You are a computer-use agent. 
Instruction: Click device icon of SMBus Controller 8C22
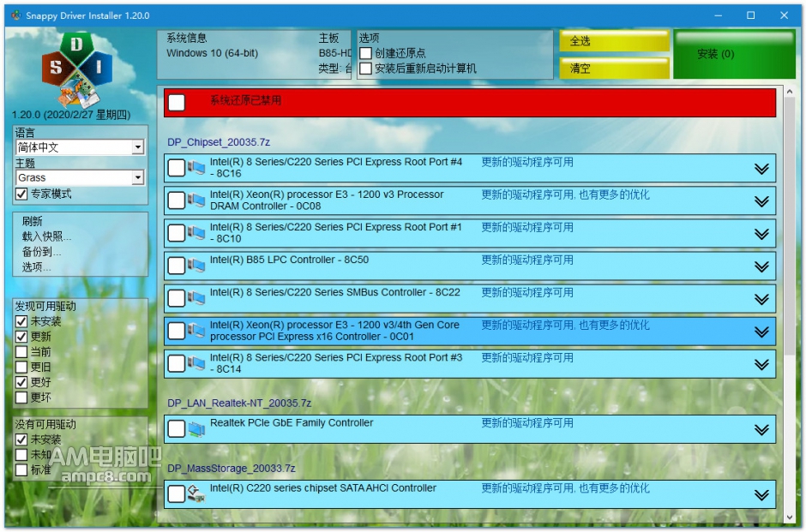[x=195, y=298]
